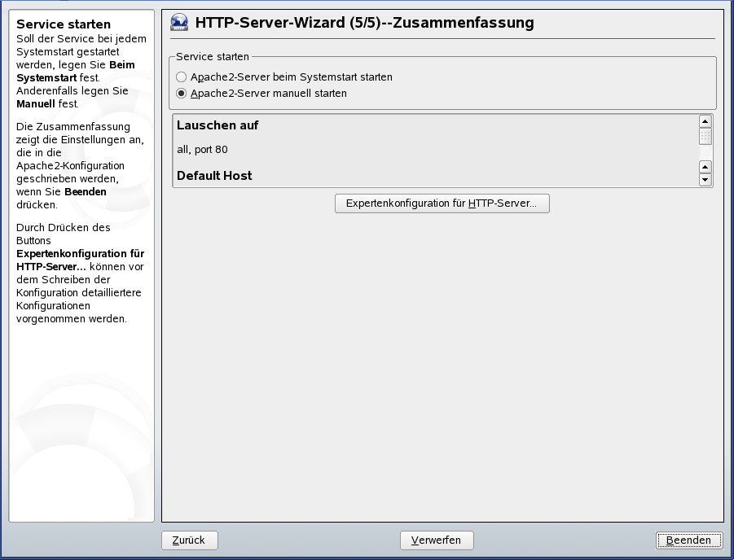Click the HTTP server wizard globe icon
This screenshot has height=560, width=734.
[x=179, y=22]
